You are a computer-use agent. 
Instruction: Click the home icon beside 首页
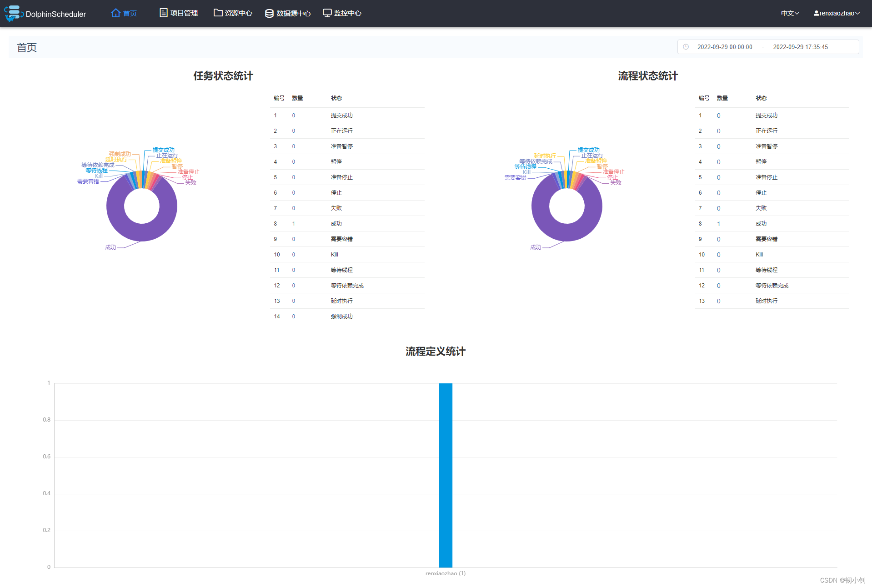[116, 13]
